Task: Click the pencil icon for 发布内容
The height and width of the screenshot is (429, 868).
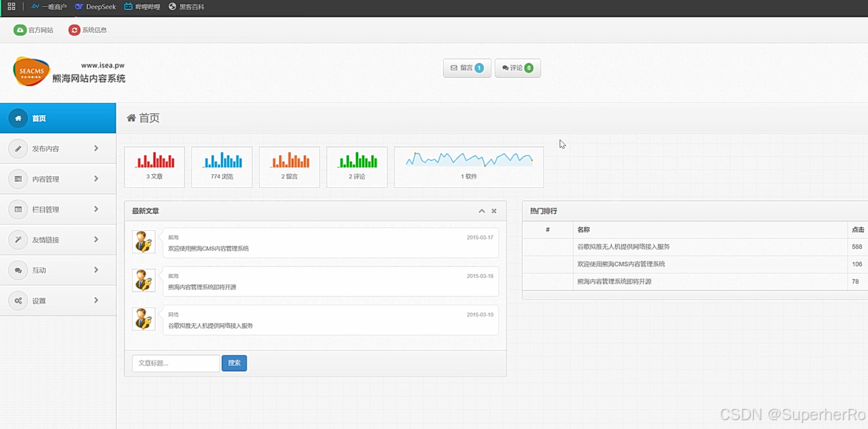Action: (x=18, y=148)
